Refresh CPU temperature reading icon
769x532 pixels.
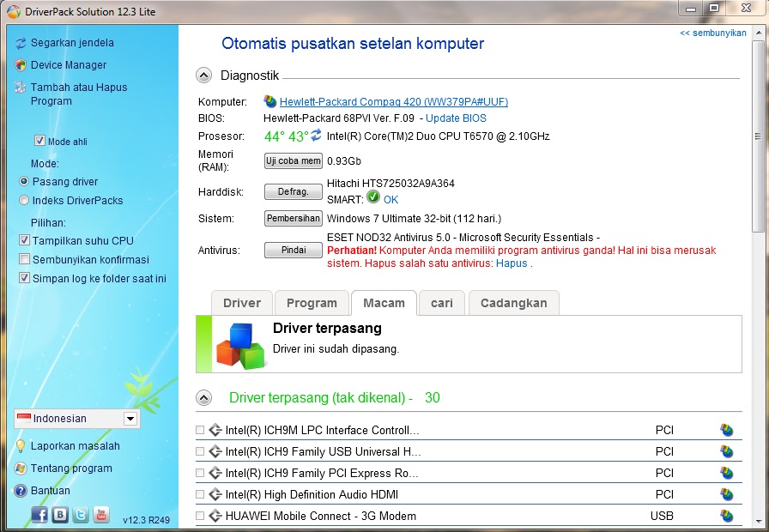pyautogui.click(x=317, y=135)
